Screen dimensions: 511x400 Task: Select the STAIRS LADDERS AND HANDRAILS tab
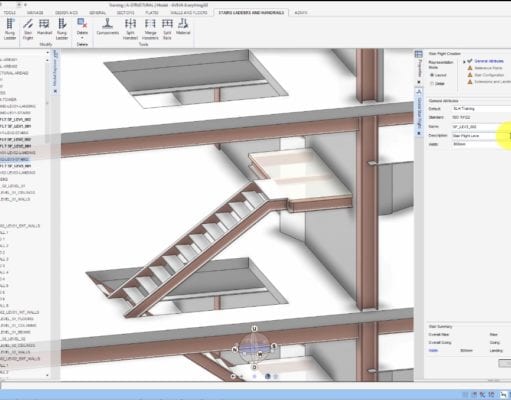pos(251,13)
